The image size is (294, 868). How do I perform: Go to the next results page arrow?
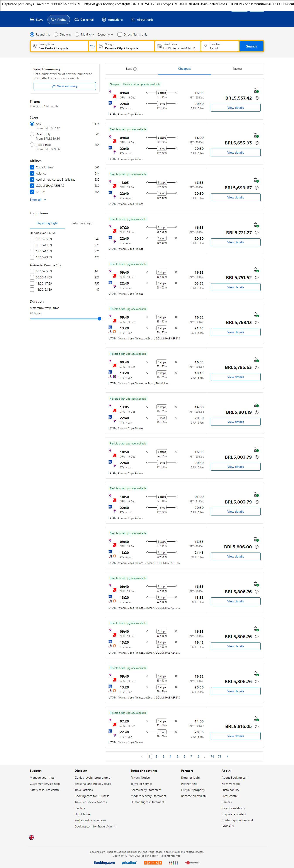tap(227, 756)
